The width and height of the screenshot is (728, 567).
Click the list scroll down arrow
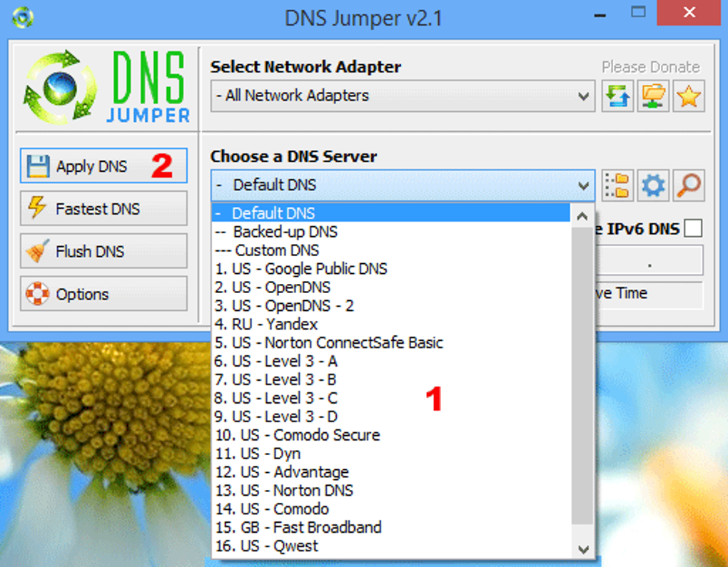point(582,549)
